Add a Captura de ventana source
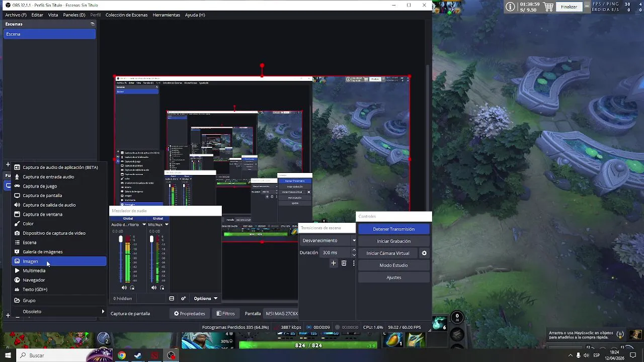The width and height of the screenshot is (644, 362). coord(59,214)
